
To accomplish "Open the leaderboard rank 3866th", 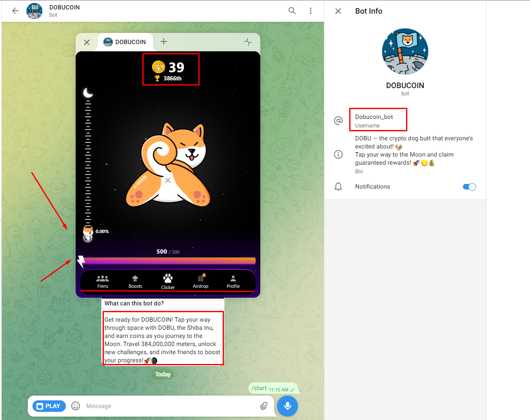I will click(168, 78).
